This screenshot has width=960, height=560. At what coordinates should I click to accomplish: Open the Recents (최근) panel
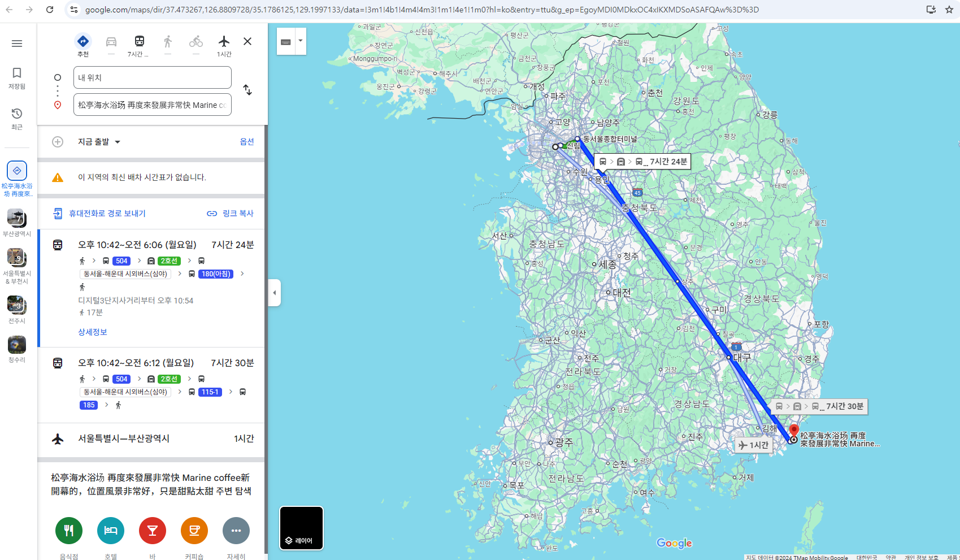(17, 119)
